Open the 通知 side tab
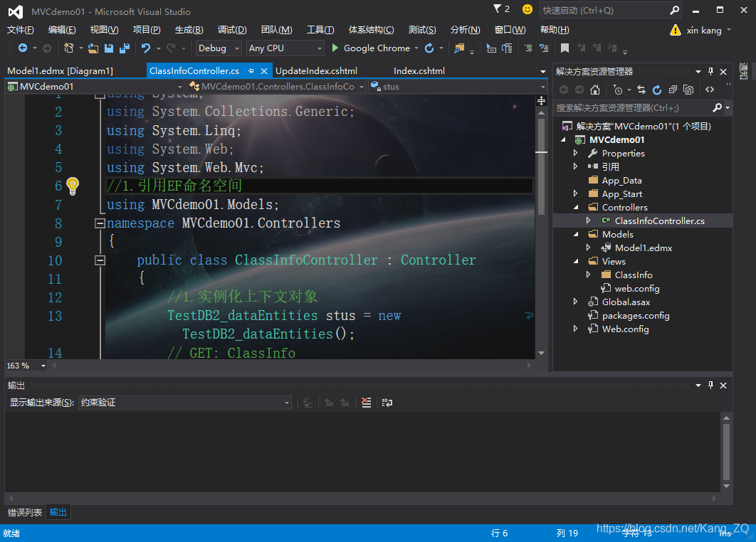 coord(744,71)
